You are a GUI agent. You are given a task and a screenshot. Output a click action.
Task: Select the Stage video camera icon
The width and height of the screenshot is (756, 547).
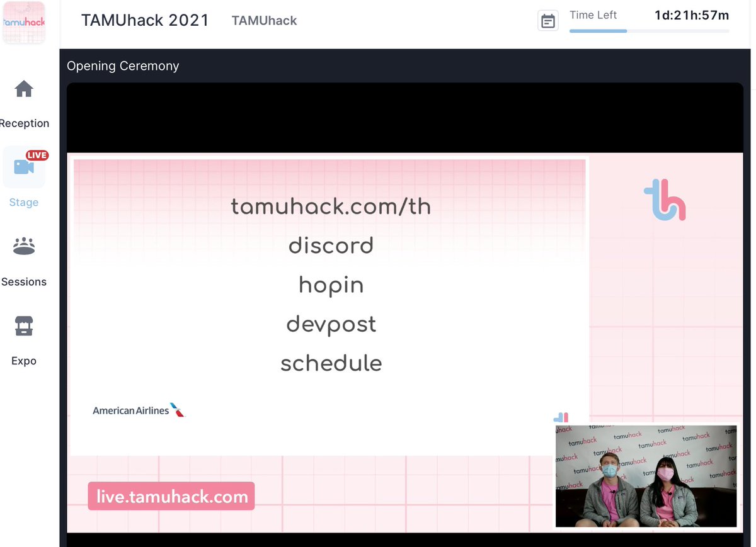24,167
